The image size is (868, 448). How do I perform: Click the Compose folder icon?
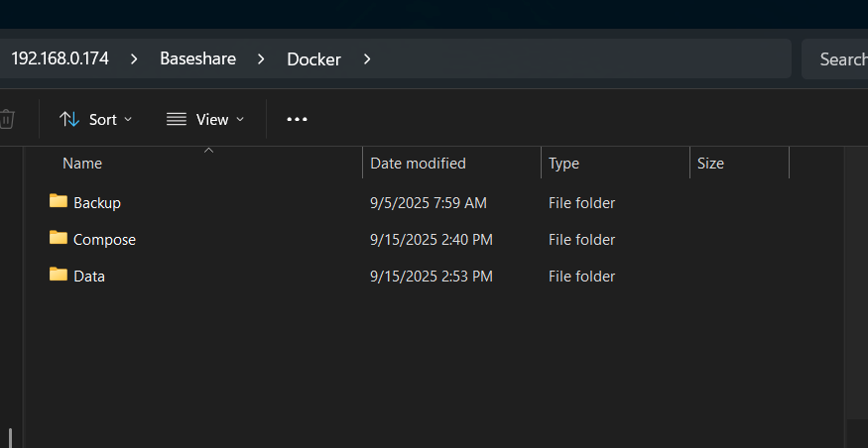(58, 239)
